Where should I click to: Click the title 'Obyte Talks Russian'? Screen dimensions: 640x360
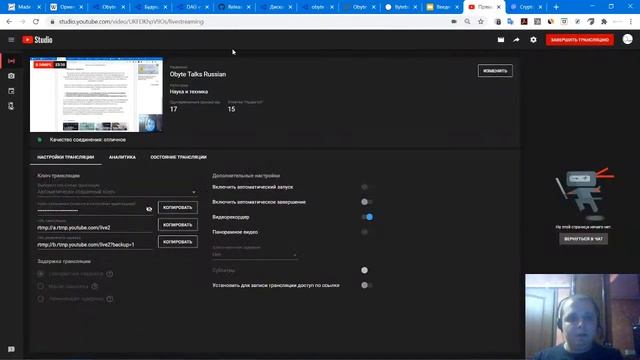pyautogui.click(x=198, y=74)
